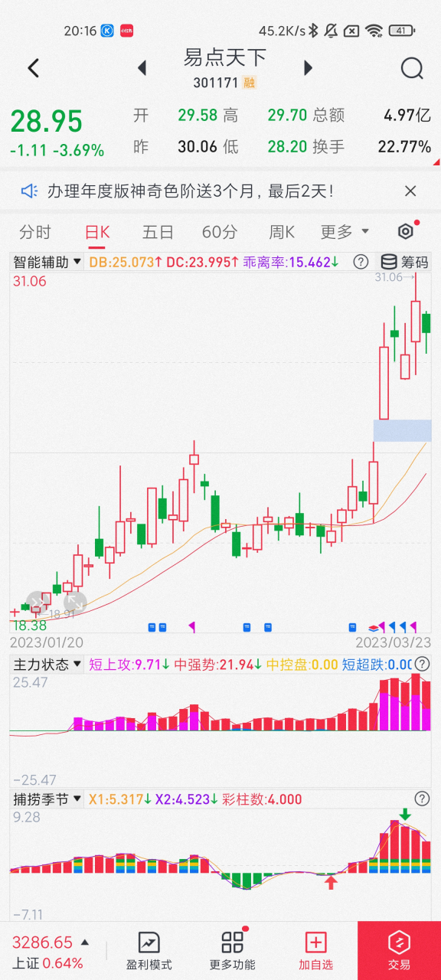Open the stock search magnifier
441x980 pixels.
412,68
